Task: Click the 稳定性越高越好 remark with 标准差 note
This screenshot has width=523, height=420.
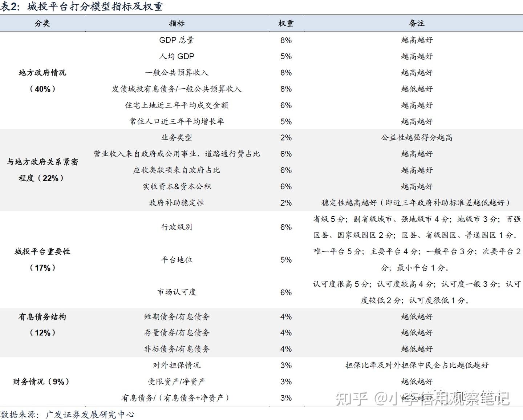Action: click(x=417, y=203)
